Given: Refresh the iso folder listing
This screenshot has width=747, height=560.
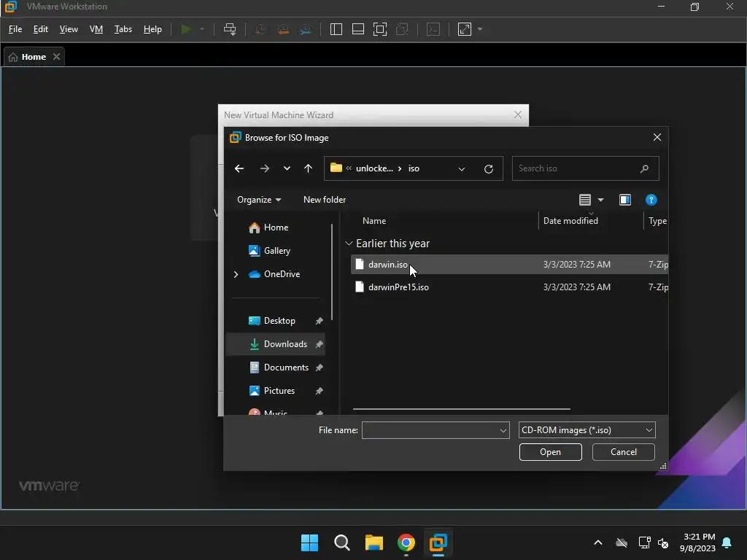Looking at the screenshot, I should point(488,169).
